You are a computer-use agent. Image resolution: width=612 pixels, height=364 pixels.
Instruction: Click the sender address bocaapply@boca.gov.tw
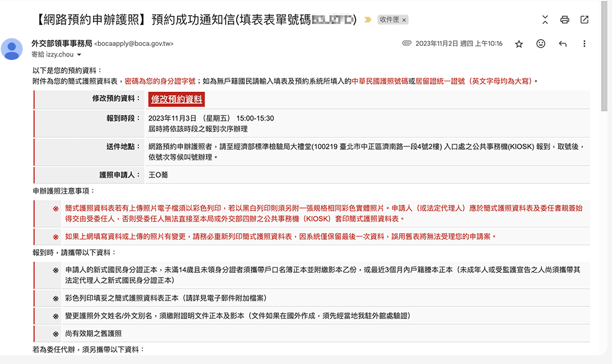point(134,44)
